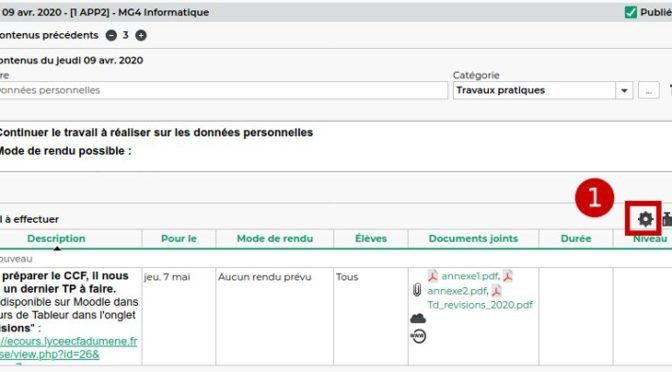Sort by the Documents joints column header
Viewport: 672px width, 372px height.
click(473, 239)
